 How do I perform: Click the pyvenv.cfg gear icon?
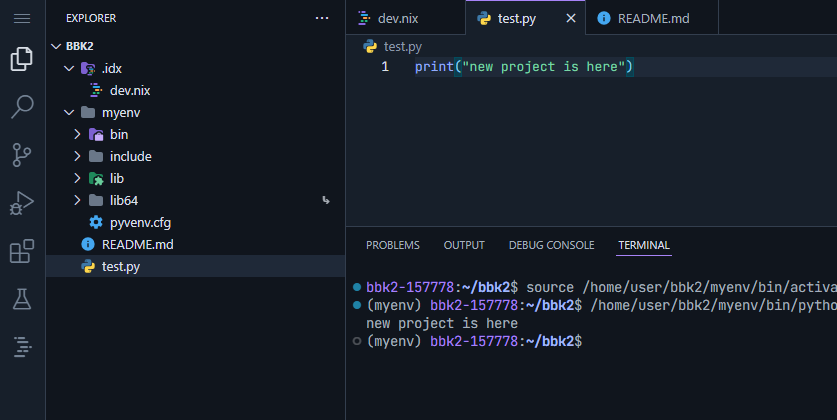pos(96,222)
